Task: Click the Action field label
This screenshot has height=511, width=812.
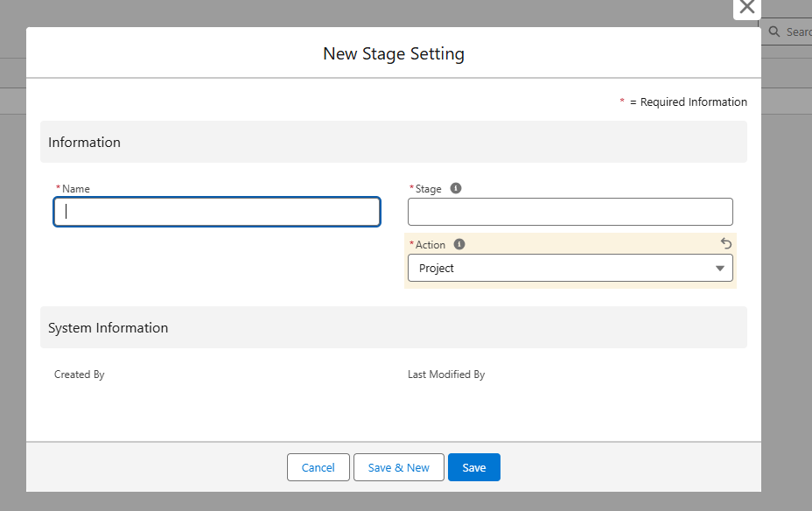Action: (x=430, y=244)
